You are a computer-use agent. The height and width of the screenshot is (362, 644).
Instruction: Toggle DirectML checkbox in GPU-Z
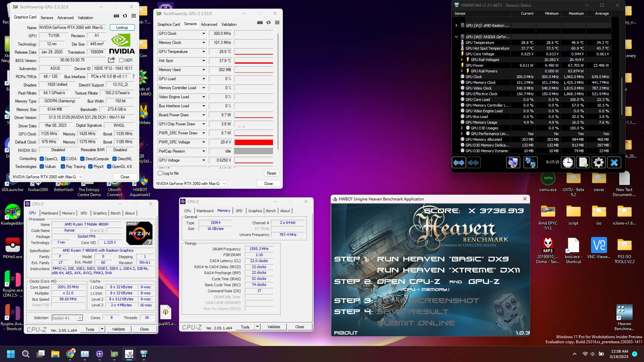[114, 159]
